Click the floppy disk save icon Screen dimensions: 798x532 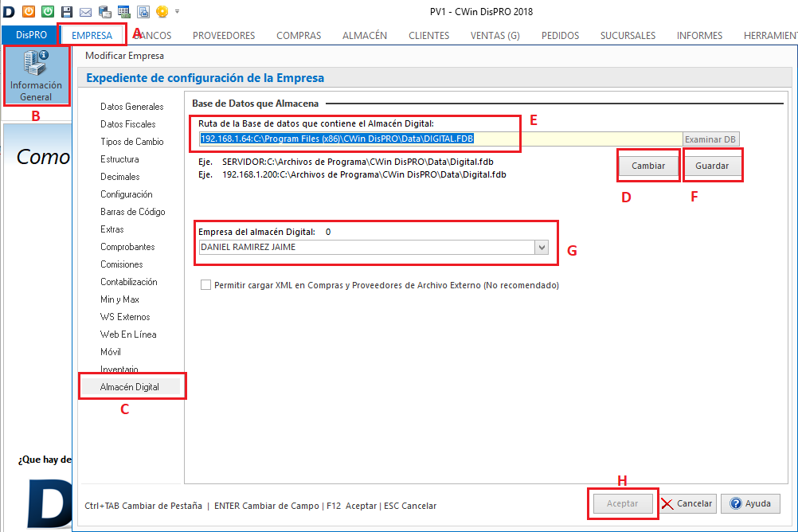point(67,11)
